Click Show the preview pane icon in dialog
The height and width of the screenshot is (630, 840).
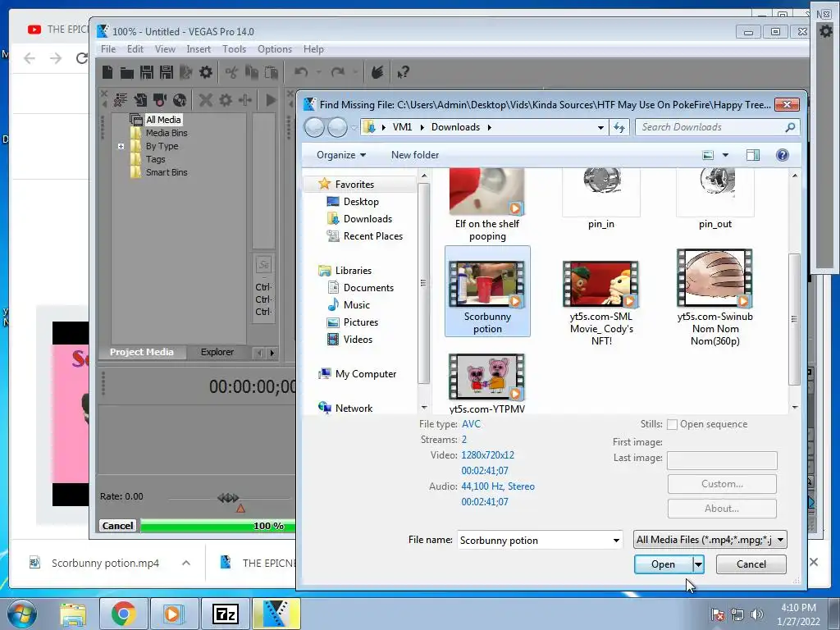click(x=753, y=155)
